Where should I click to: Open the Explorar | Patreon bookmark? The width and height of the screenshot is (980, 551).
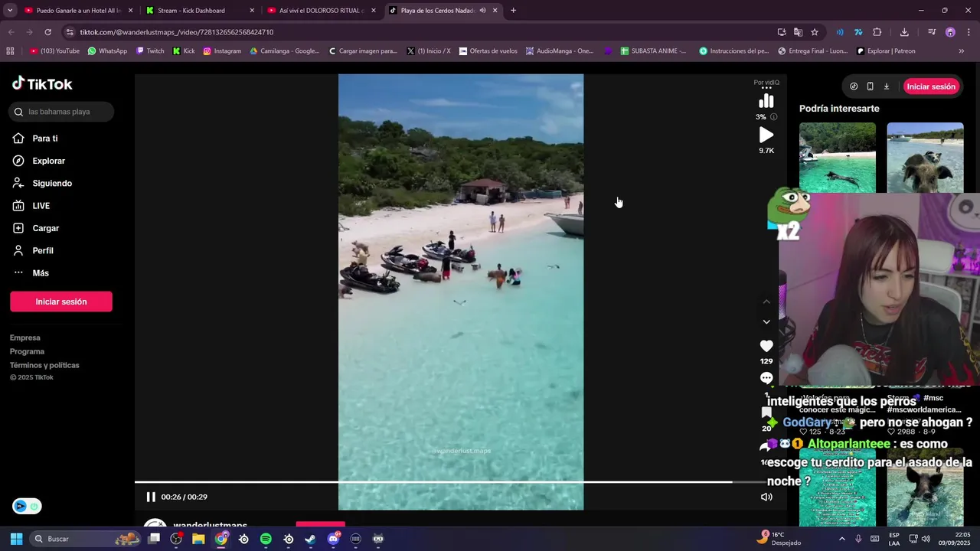[x=886, y=51]
